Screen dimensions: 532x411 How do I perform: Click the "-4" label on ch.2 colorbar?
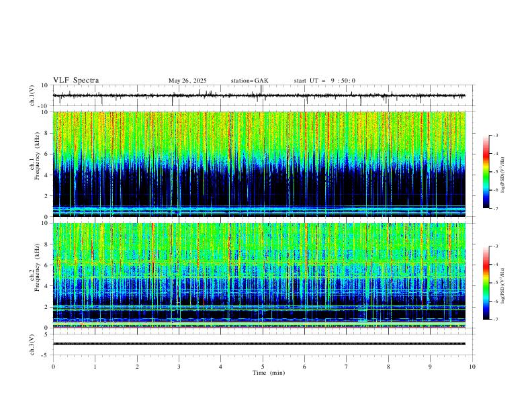(x=496, y=265)
